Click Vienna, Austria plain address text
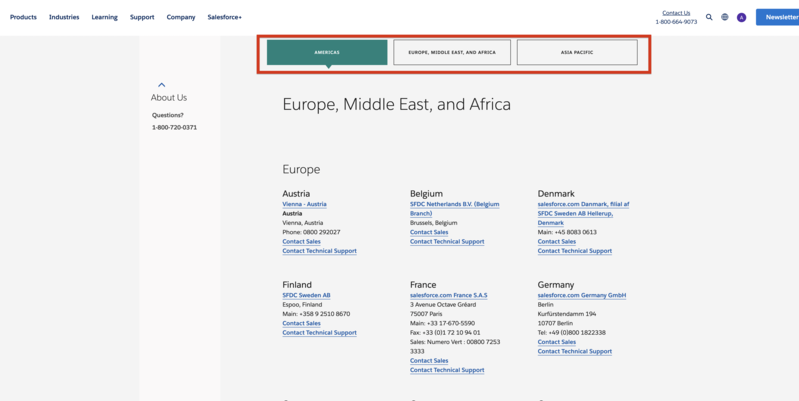Viewport: 799px width, 401px height. pos(303,223)
